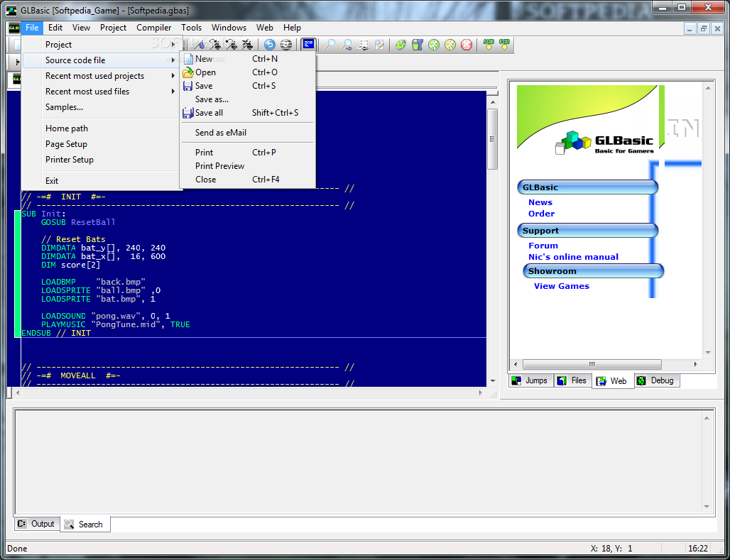
Task: Choose Samples... from File menu
Action: [64, 107]
